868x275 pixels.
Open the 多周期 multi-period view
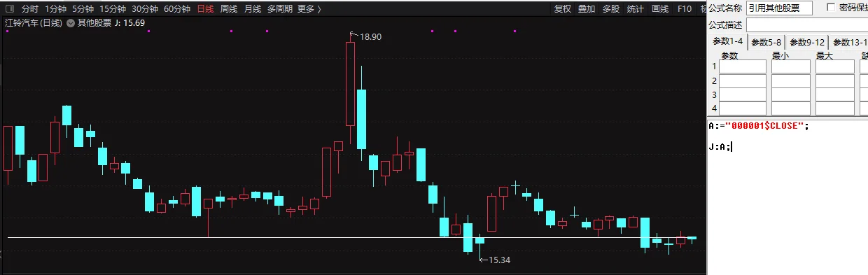[280, 9]
